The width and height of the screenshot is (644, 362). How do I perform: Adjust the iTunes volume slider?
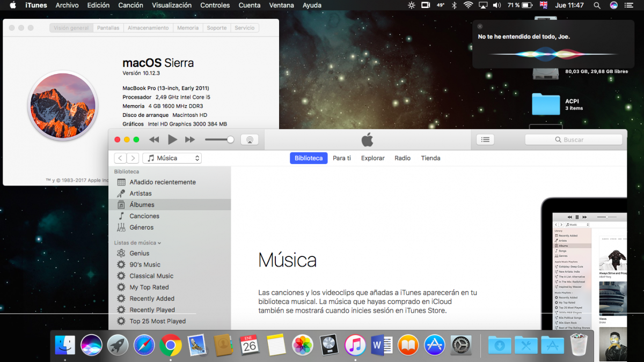219,139
